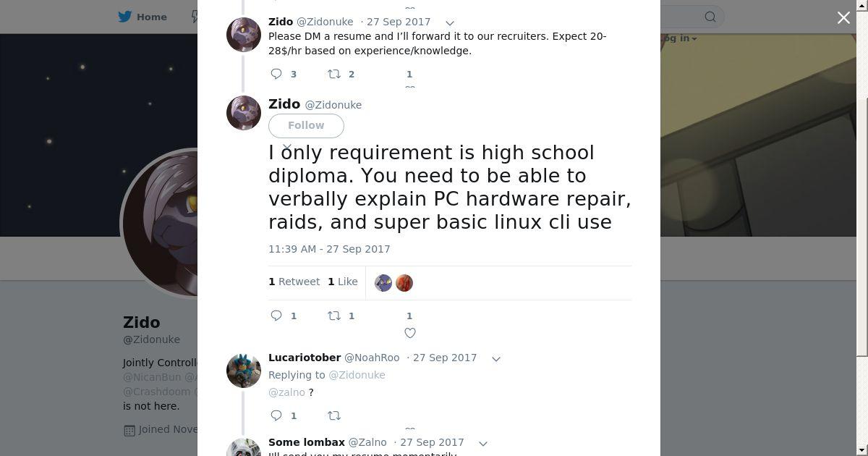Open the 1 Retweet list

coord(294,282)
